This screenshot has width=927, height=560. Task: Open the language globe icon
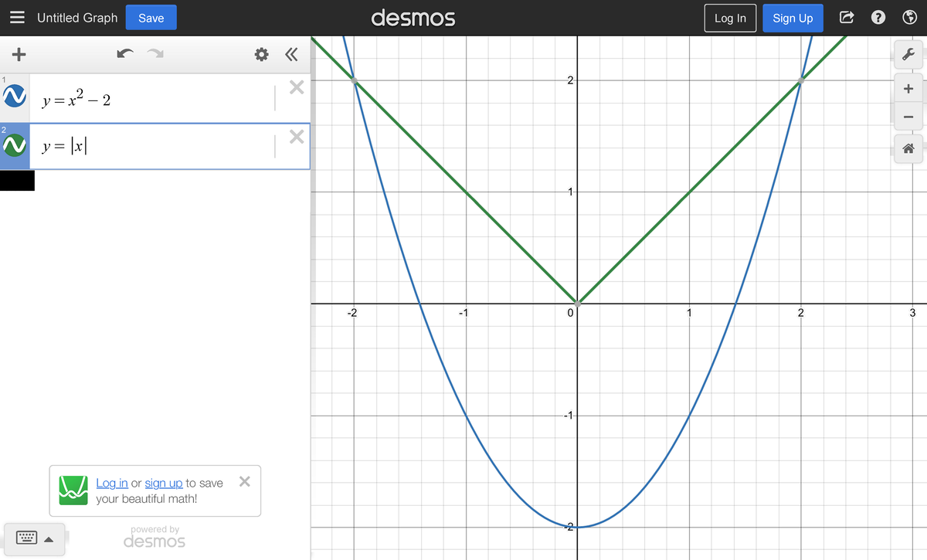tap(910, 17)
